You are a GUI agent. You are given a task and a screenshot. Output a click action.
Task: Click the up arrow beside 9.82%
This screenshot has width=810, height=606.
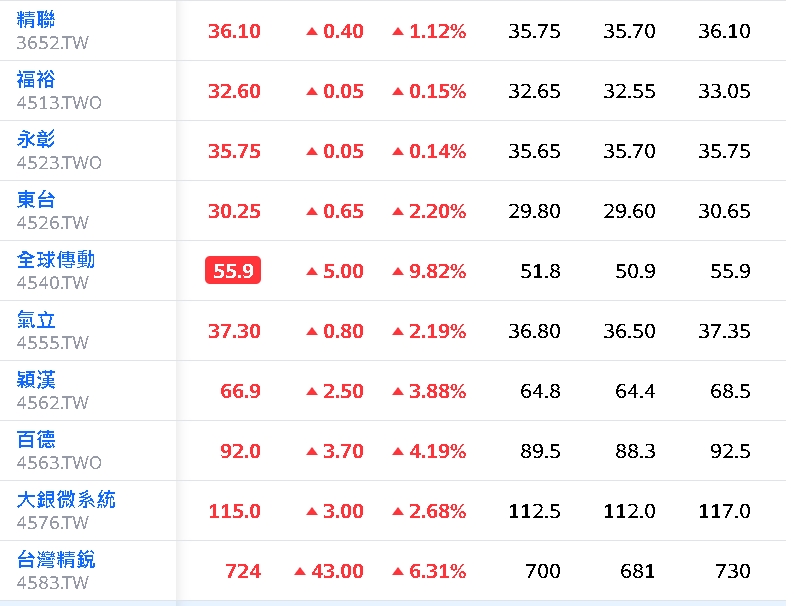click(x=398, y=271)
